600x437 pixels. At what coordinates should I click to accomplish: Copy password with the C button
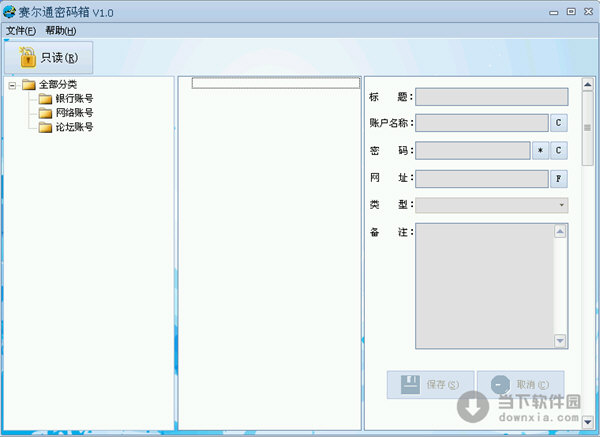click(559, 150)
